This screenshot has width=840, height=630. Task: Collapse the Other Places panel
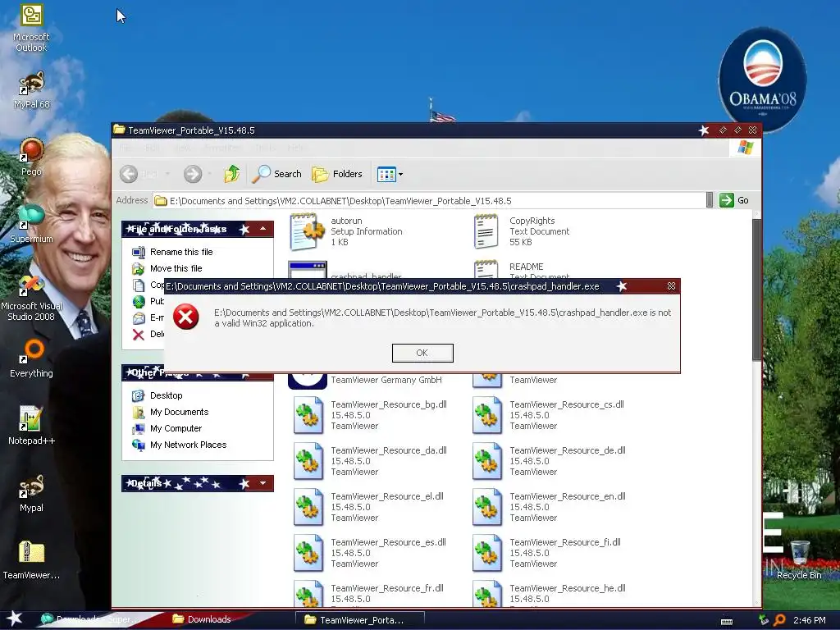click(x=263, y=372)
